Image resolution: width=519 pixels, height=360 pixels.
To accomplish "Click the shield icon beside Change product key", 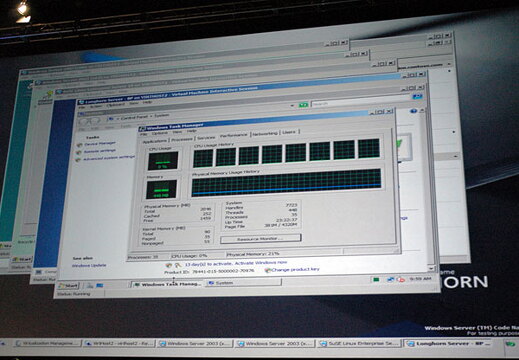I will 267,270.
